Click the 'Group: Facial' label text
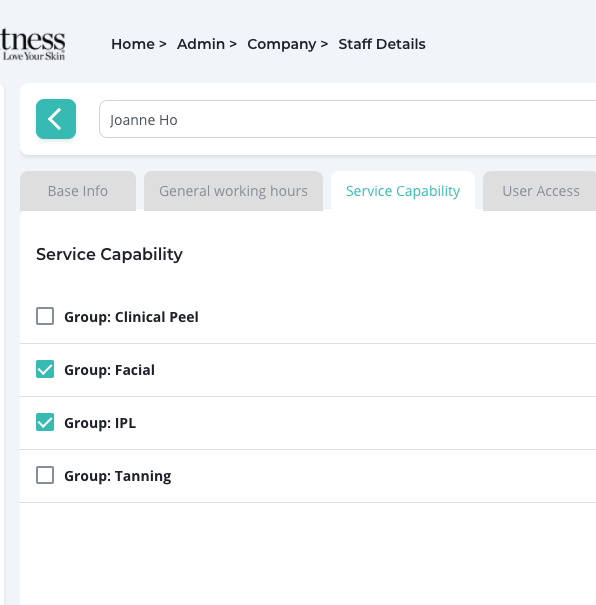The width and height of the screenshot is (596, 605). point(109,370)
